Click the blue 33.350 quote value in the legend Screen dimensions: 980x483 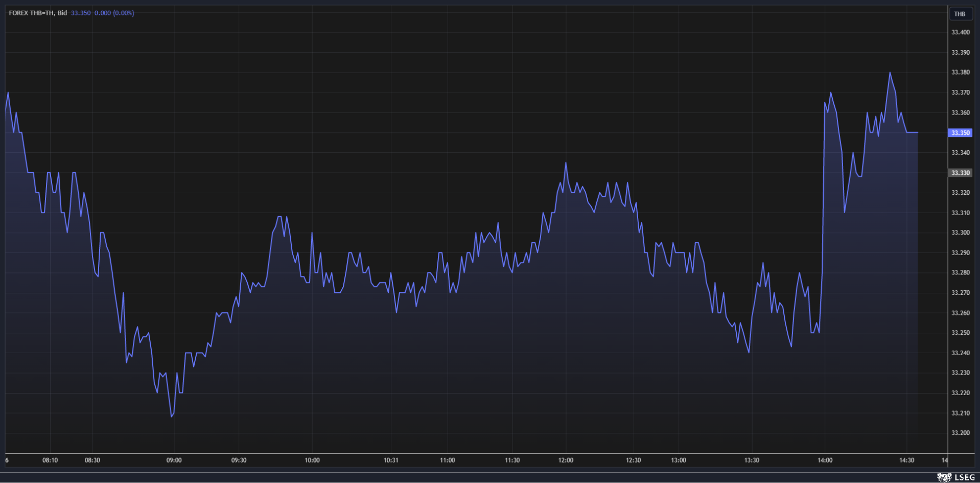click(80, 13)
